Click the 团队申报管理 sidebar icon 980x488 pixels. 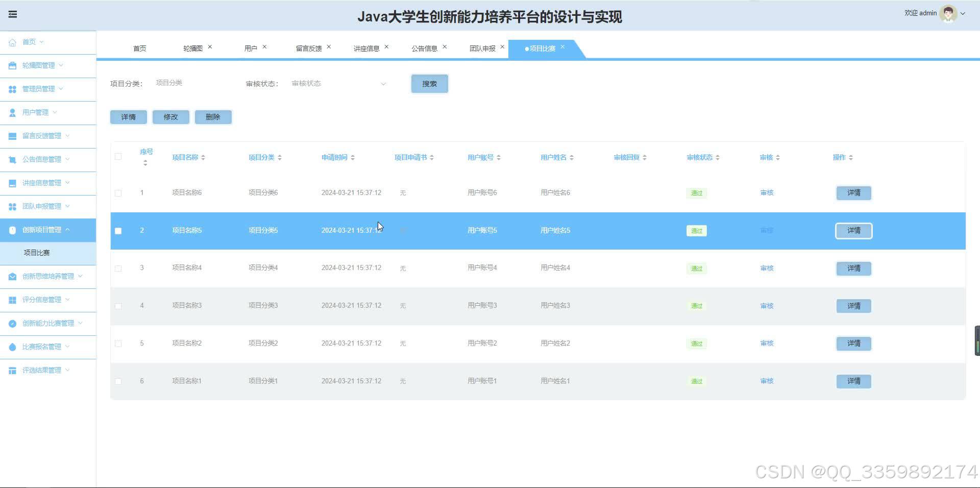12,207
